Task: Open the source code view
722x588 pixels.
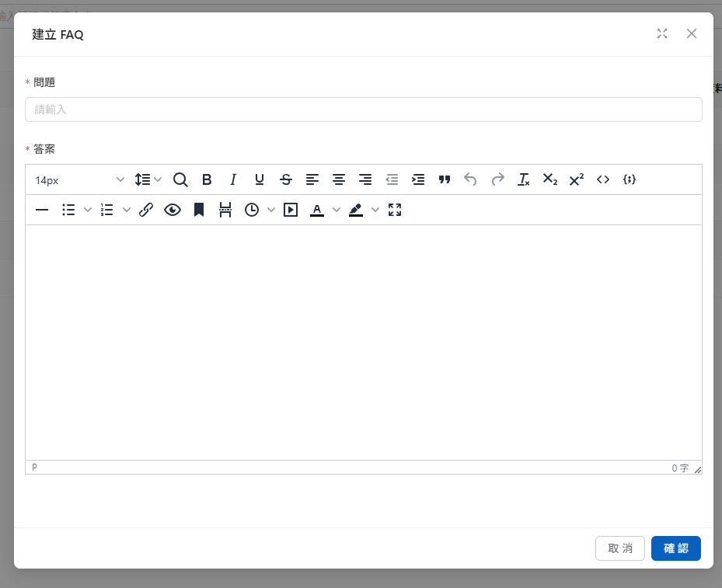Action: [603, 179]
